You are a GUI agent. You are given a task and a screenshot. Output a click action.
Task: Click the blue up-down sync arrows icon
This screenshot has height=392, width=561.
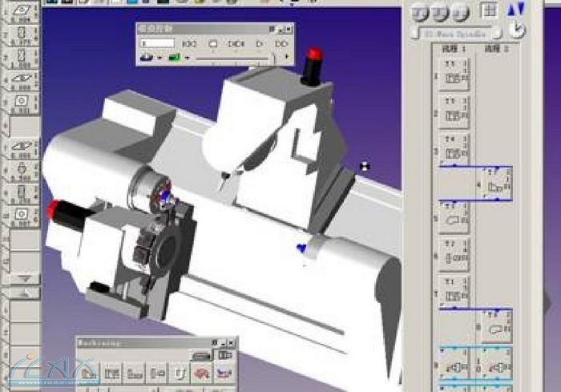515,9
